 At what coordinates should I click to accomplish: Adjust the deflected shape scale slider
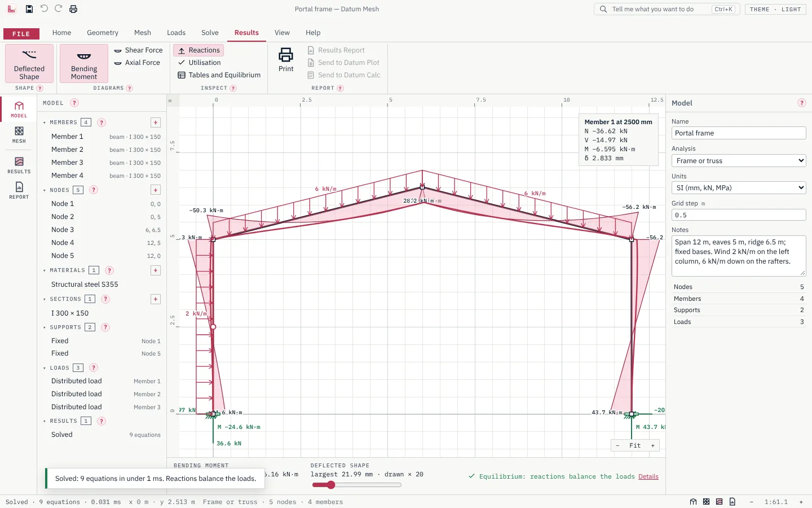(356, 485)
